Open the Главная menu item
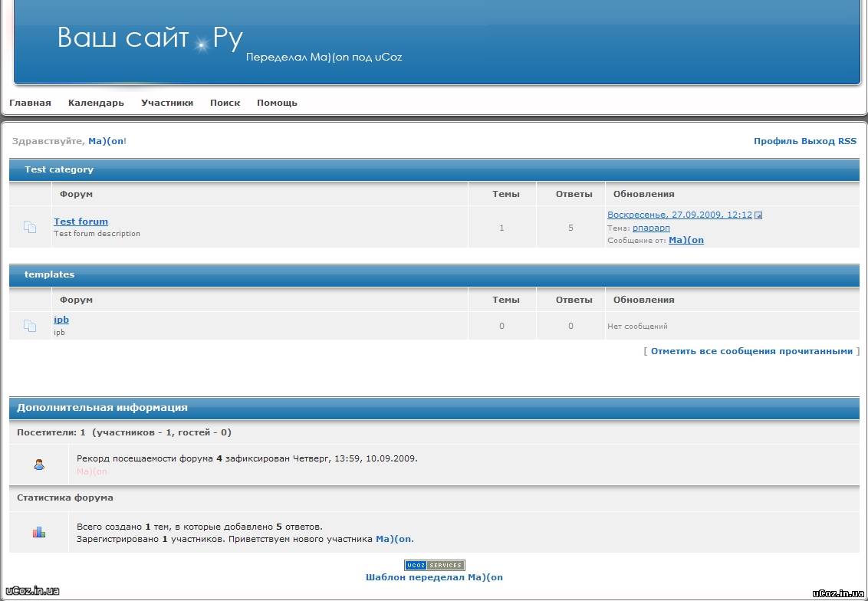This screenshot has width=868, height=601. [31, 103]
